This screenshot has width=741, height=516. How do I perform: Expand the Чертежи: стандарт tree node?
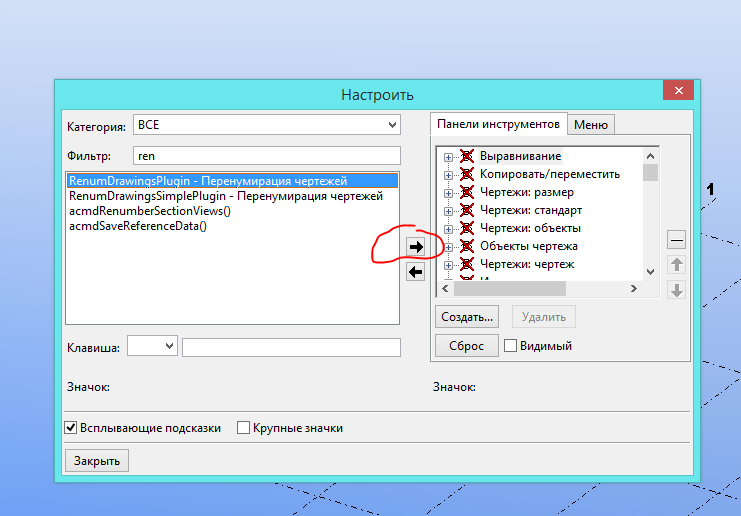click(x=448, y=211)
